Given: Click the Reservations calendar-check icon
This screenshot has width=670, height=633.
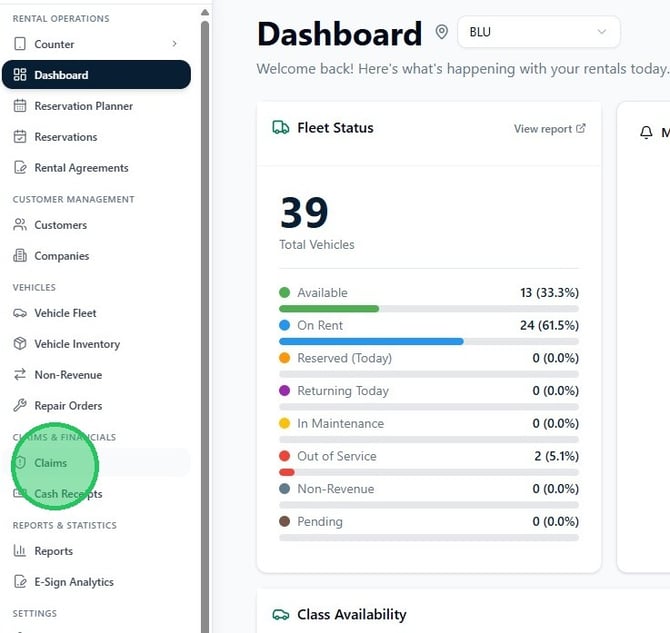Looking at the screenshot, I should coord(20,137).
